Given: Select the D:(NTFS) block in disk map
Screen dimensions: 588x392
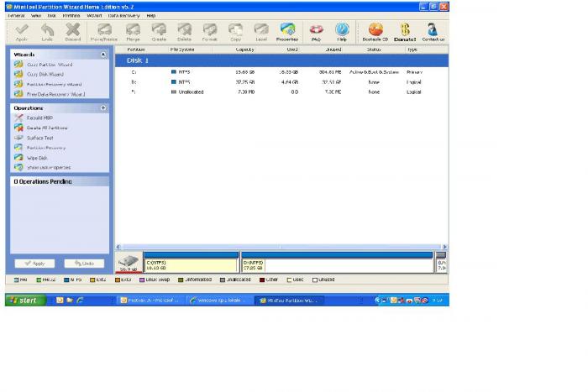Looking at the screenshot, I should (337, 263).
